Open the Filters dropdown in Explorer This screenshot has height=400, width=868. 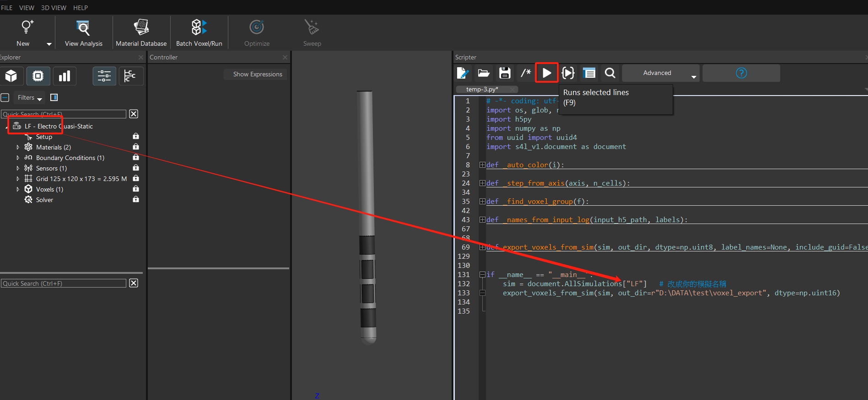30,97
